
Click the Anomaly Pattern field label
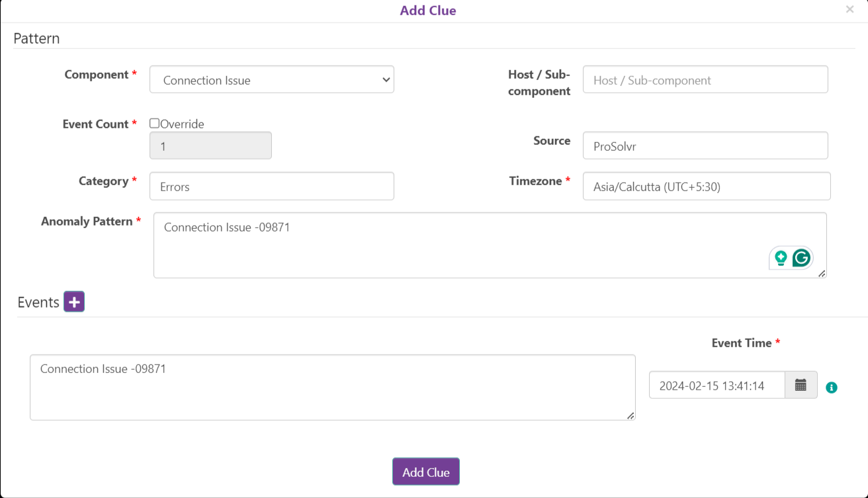click(x=87, y=221)
